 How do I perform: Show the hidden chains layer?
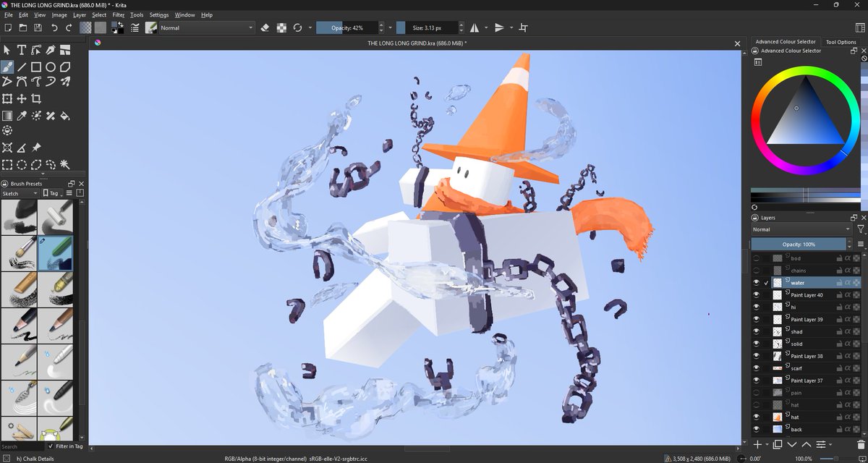(x=757, y=271)
